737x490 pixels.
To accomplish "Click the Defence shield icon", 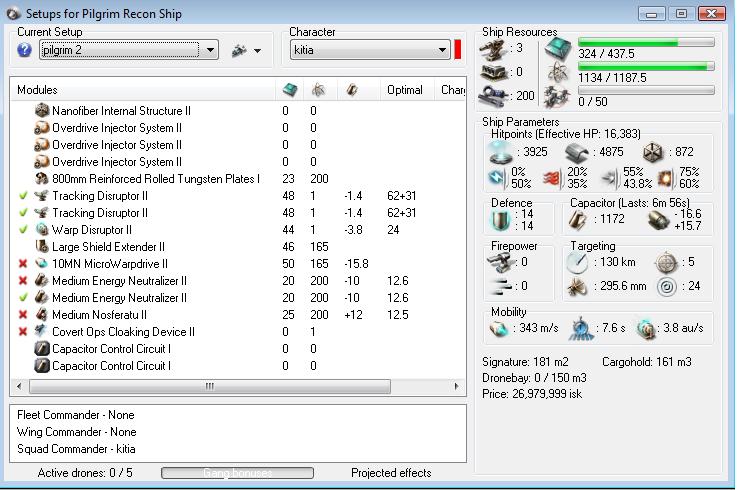I will tap(501, 220).
